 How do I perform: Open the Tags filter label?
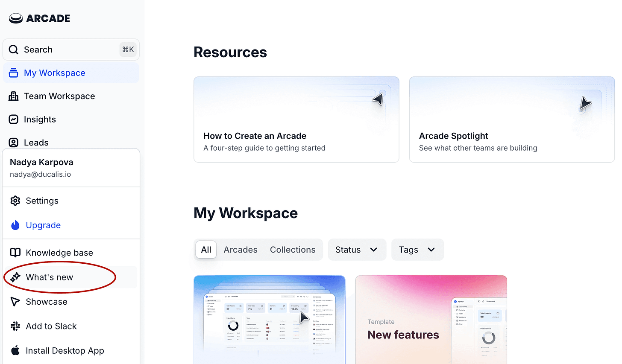pyautogui.click(x=408, y=250)
